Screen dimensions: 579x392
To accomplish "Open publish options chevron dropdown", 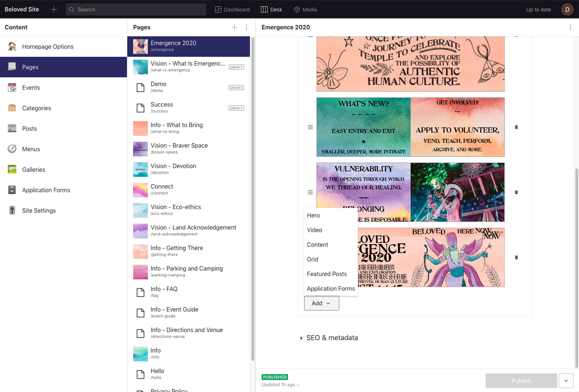I will 566,381.
